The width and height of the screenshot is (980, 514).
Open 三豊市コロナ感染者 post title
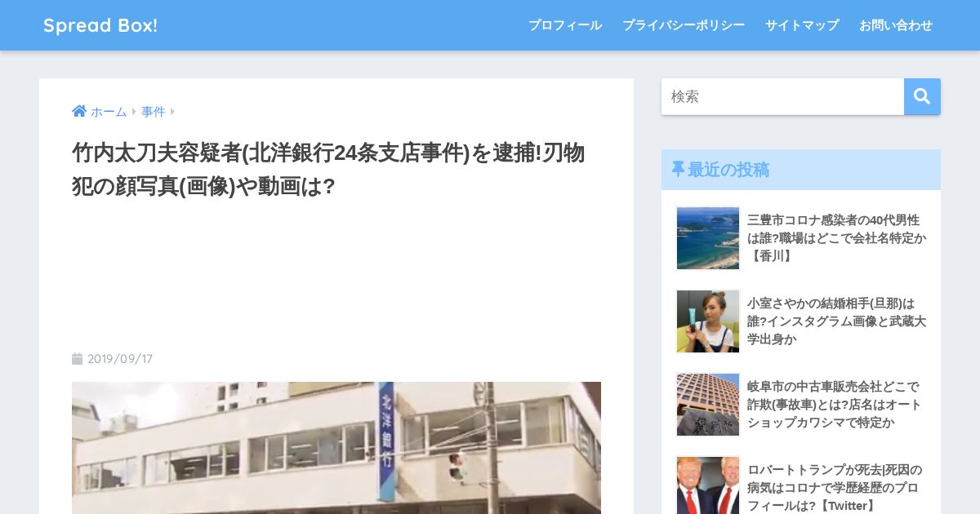coord(836,237)
